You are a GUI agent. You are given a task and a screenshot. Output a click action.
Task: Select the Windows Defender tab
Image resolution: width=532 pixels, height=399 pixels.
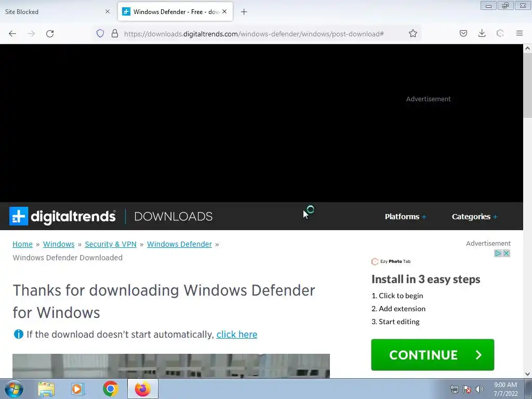176,11
